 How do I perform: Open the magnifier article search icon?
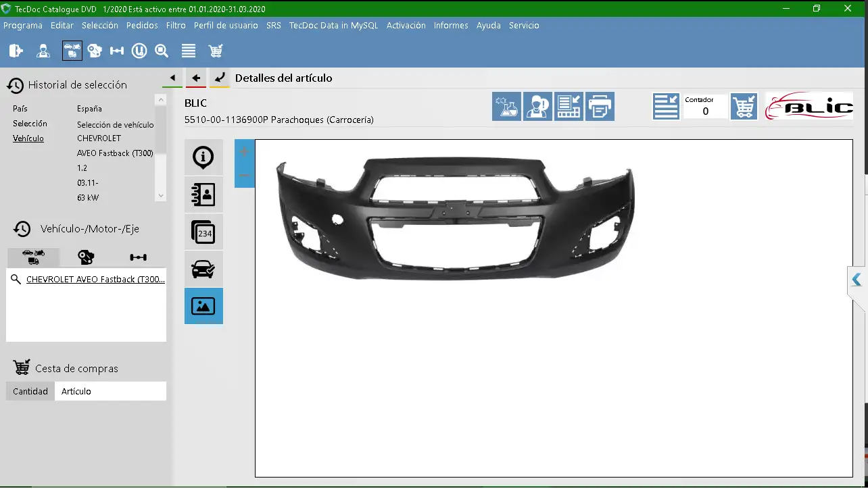[162, 51]
